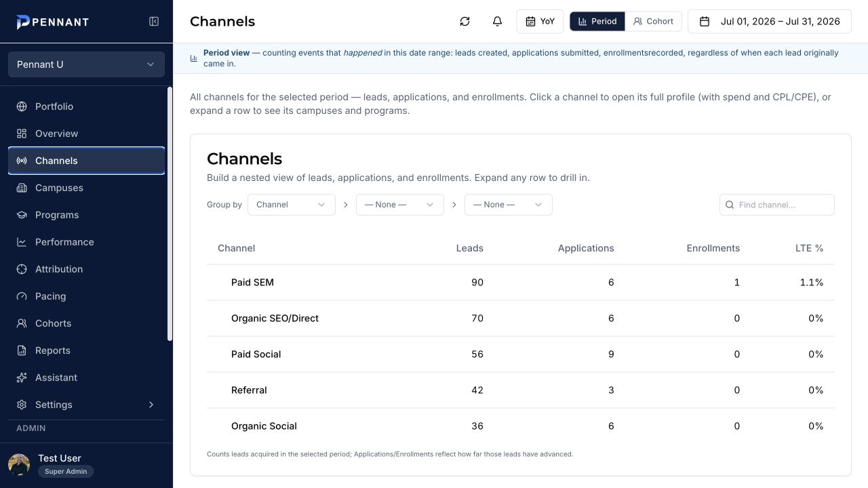Click the Campuses building icon
The width and height of the screenshot is (868, 488).
22,188
